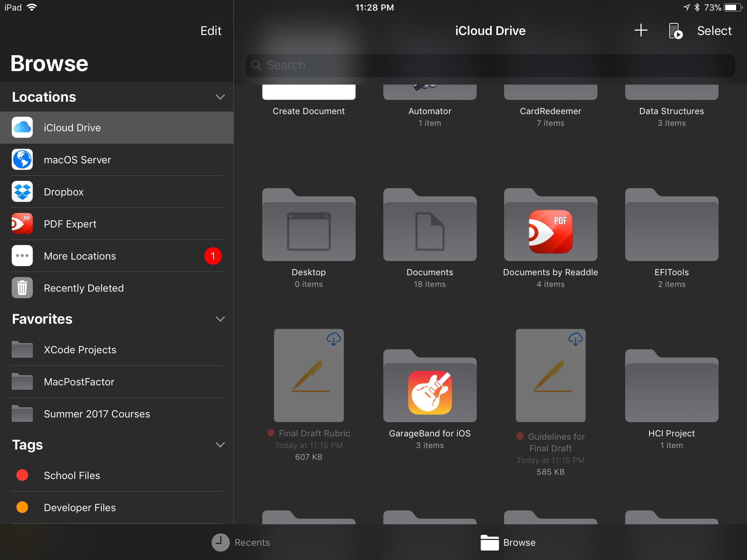Download the Final Draft Rubric file
Image resolution: width=747 pixels, height=560 pixels.
point(333,339)
